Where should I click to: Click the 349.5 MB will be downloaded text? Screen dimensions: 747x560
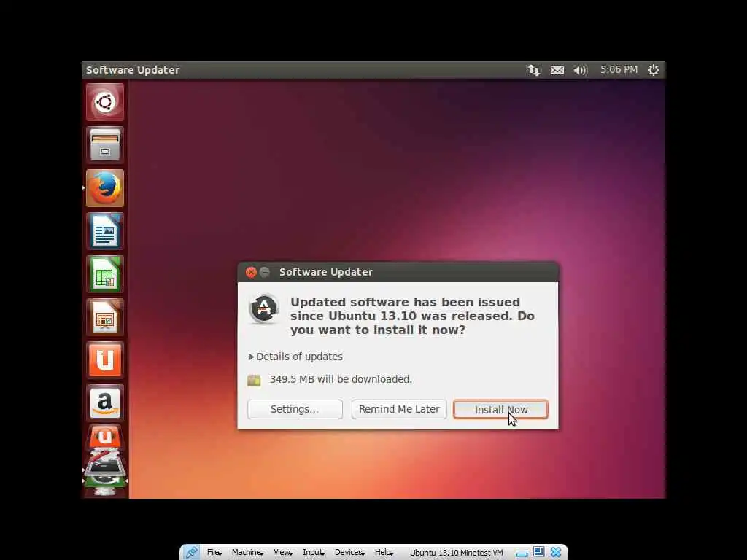pos(341,379)
